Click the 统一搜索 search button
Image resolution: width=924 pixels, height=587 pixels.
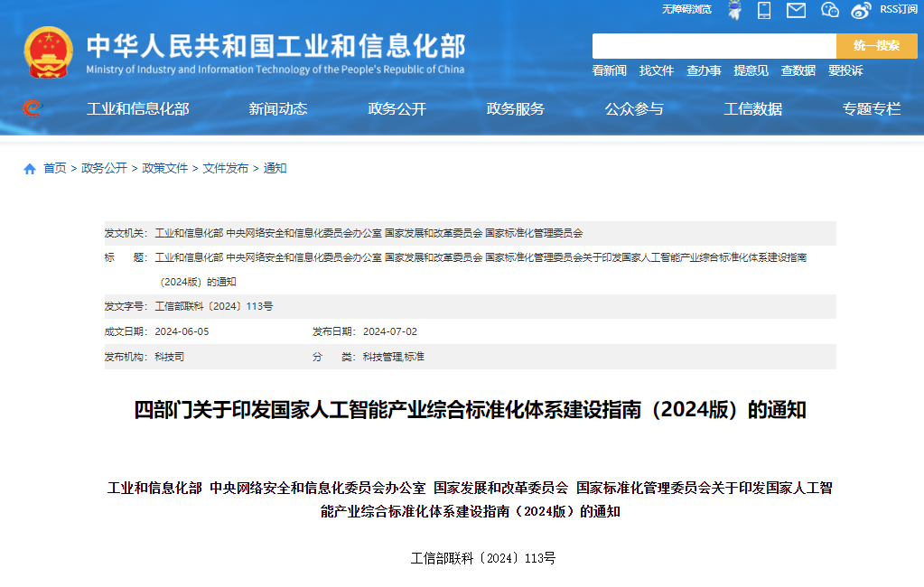[x=875, y=44]
